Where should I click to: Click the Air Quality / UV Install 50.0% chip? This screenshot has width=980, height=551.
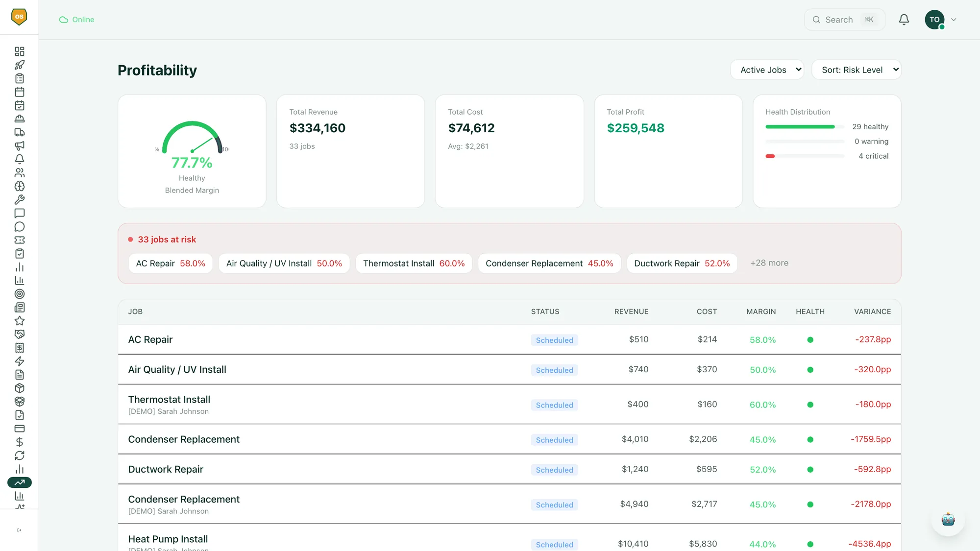pos(284,263)
